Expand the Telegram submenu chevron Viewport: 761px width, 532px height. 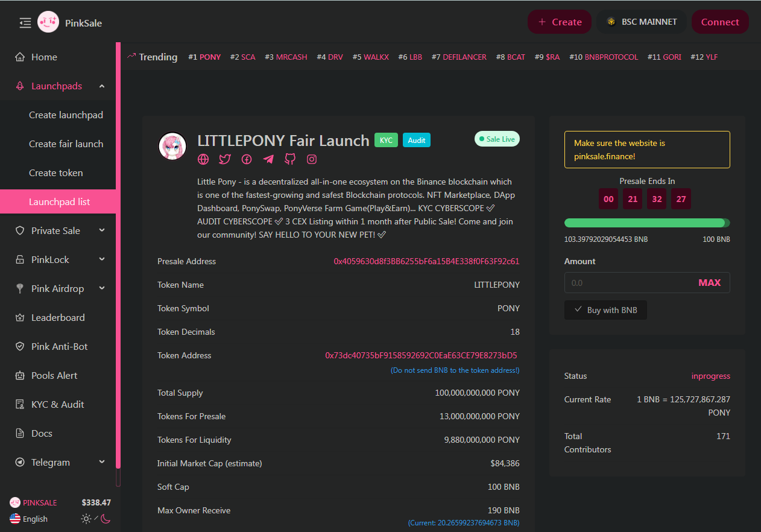tap(102, 462)
